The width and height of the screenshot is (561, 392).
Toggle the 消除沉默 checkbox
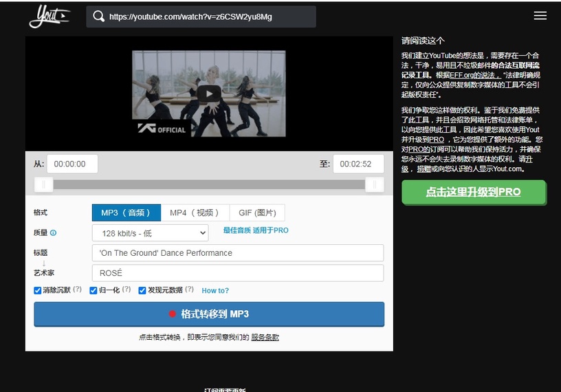click(38, 290)
